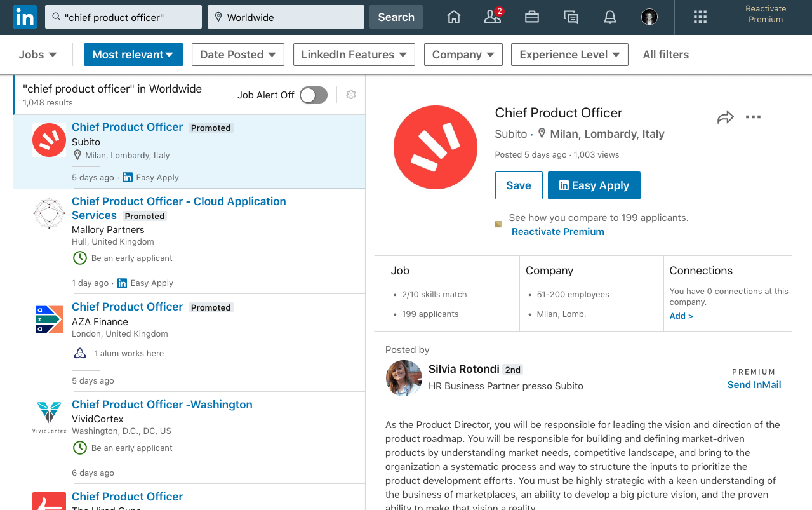Open Subito Chief Product Officer listing
The width and height of the screenshot is (812, 510).
127,127
